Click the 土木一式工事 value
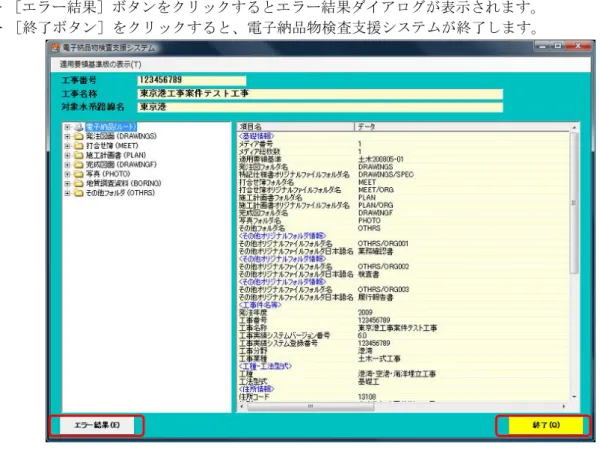Screen dimensions: 600x449 (x=379, y=359)
